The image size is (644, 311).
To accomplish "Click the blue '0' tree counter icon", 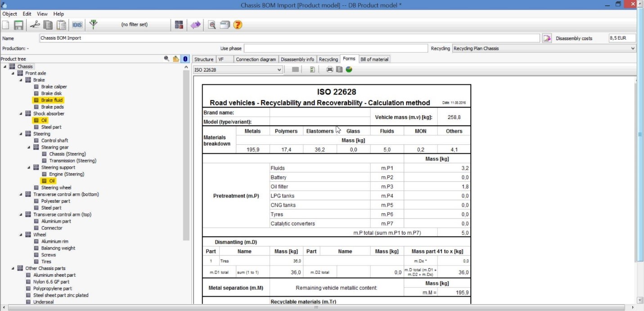I will click(x=185, y=59).
